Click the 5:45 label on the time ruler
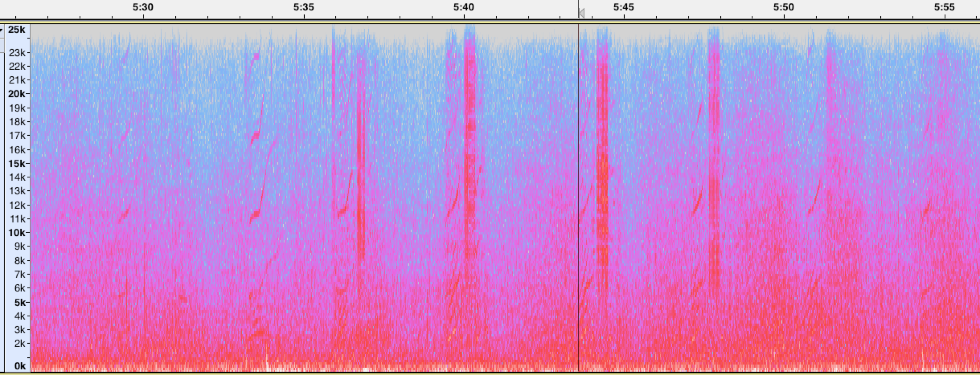The image size is (980, 375). (623, 7)
